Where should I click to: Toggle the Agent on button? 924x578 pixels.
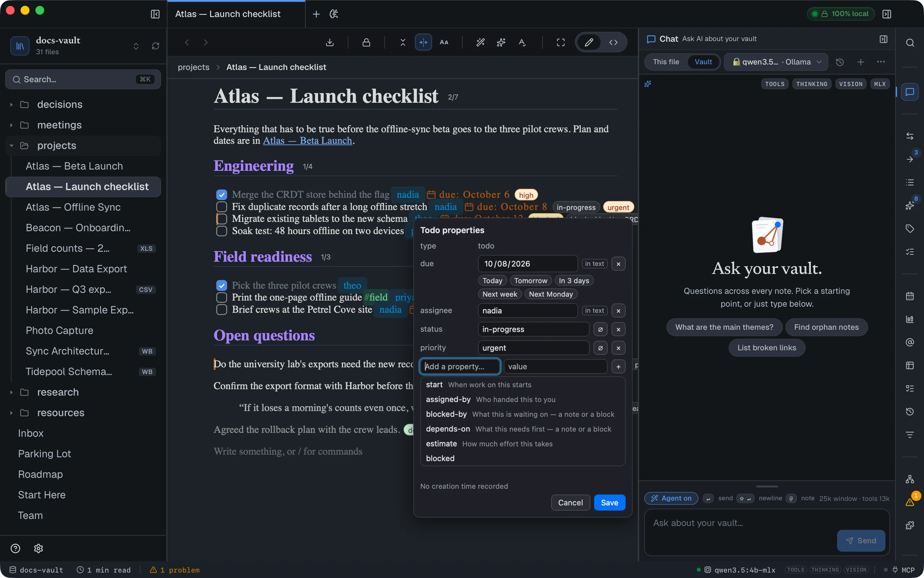pos(671,498)
